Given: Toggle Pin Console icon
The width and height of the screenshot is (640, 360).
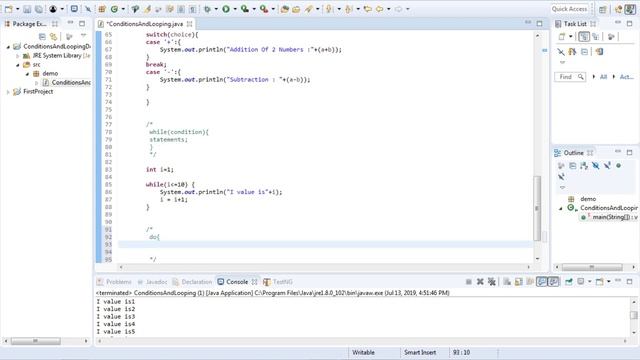Looking at the screenshot, I should point(569,282).
